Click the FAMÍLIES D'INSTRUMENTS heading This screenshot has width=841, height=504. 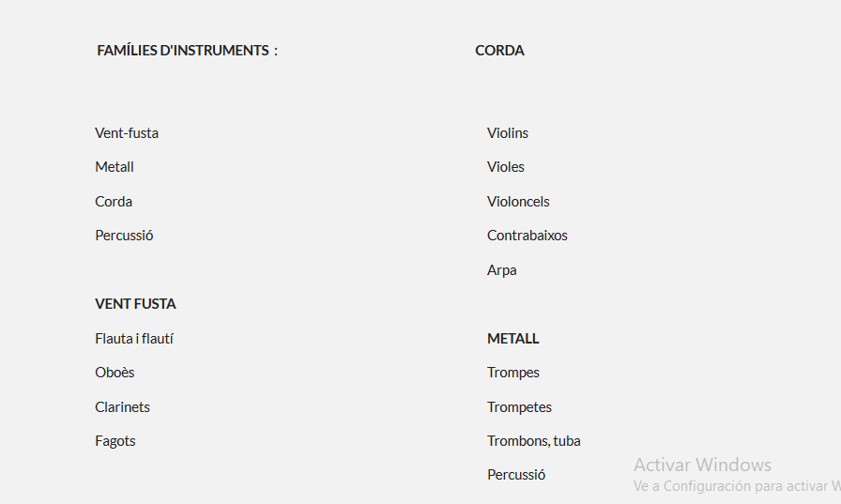[x=187, y=51]
